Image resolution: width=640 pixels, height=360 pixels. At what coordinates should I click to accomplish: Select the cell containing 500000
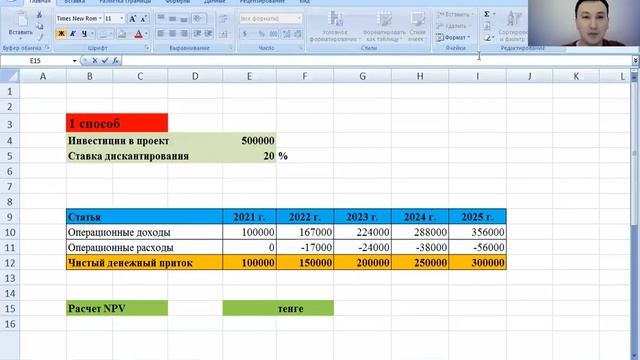coord(249,141)
